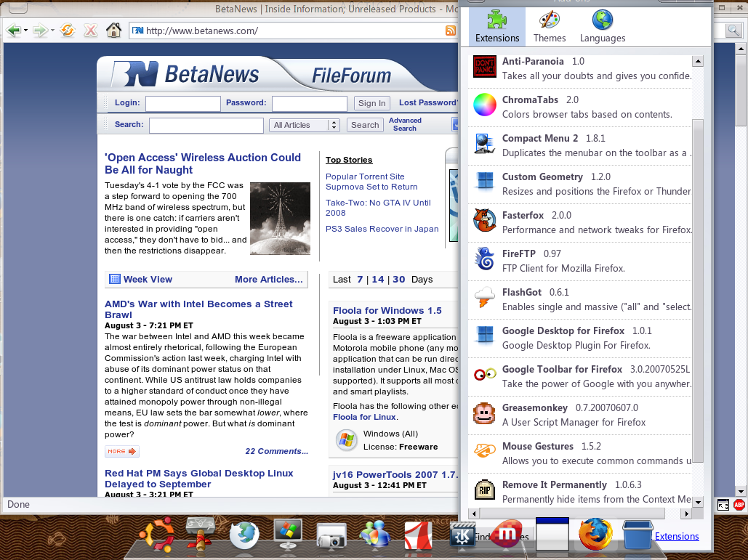Open PS3 Sales Recover in Japan story

(x=382, y=229)
